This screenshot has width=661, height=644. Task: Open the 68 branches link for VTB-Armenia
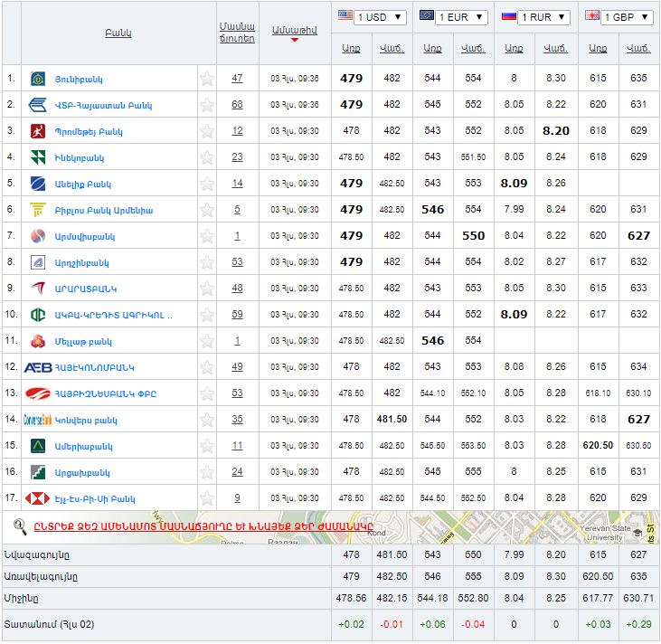(237, 105)
